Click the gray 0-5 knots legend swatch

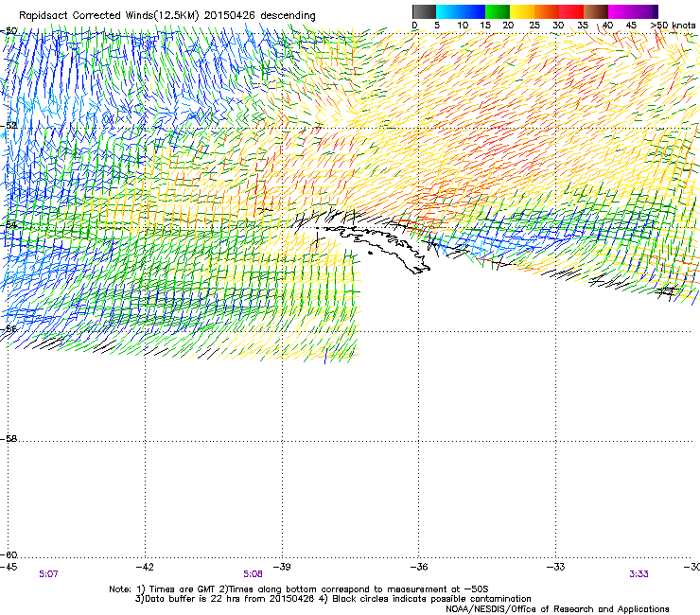(424, 11)
